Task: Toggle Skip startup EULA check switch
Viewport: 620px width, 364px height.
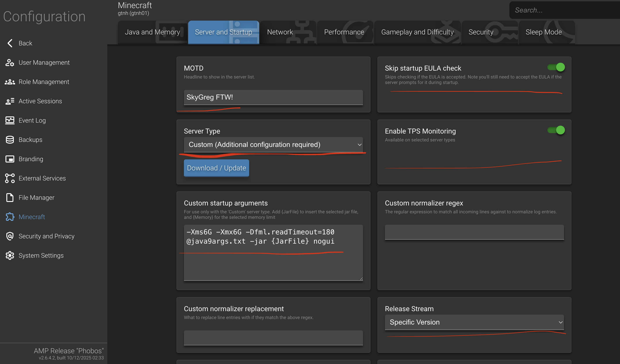Action: click(556, 67)
